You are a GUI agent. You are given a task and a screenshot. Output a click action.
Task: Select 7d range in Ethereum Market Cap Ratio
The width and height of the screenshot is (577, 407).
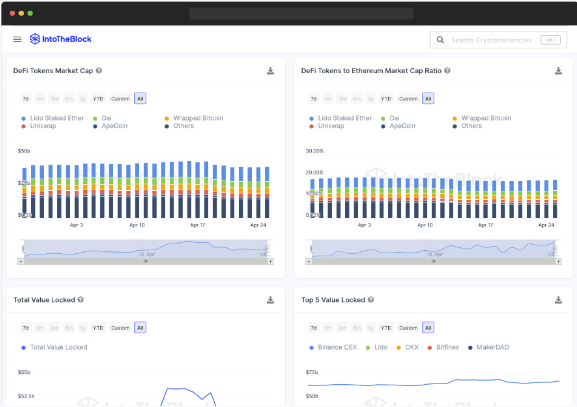pyautogui.click(x=313, y=99)
